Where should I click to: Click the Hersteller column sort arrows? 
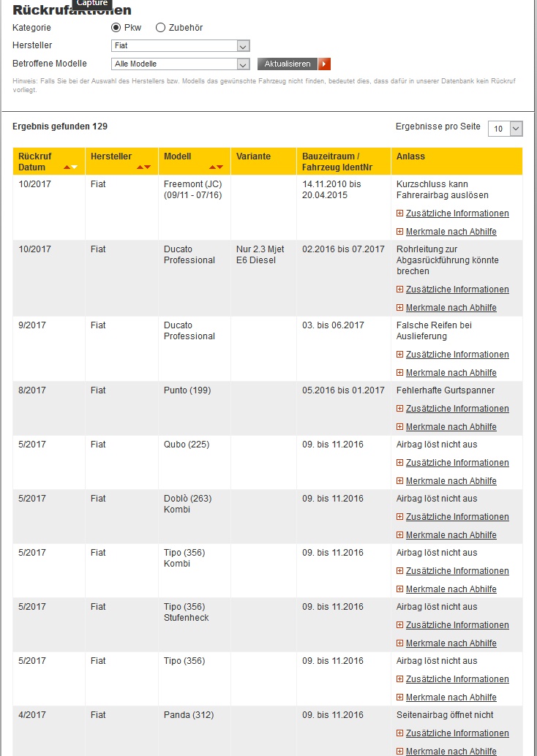pos(143,167)
